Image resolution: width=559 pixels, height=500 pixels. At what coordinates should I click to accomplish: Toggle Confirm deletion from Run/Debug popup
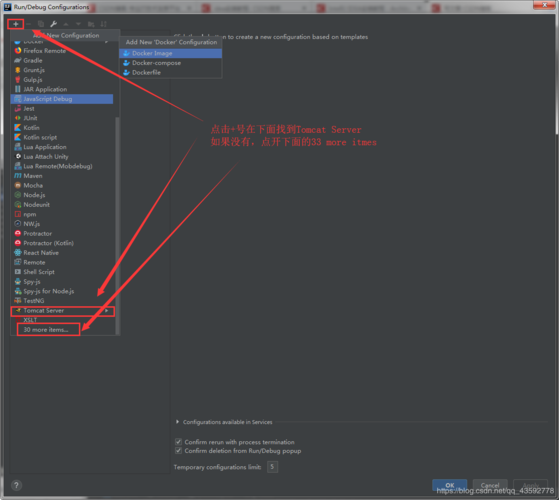click(178, 451)
